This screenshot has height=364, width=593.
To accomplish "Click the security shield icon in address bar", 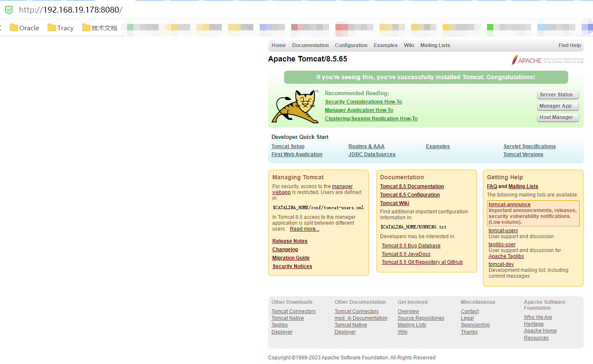I will (8, 10).
